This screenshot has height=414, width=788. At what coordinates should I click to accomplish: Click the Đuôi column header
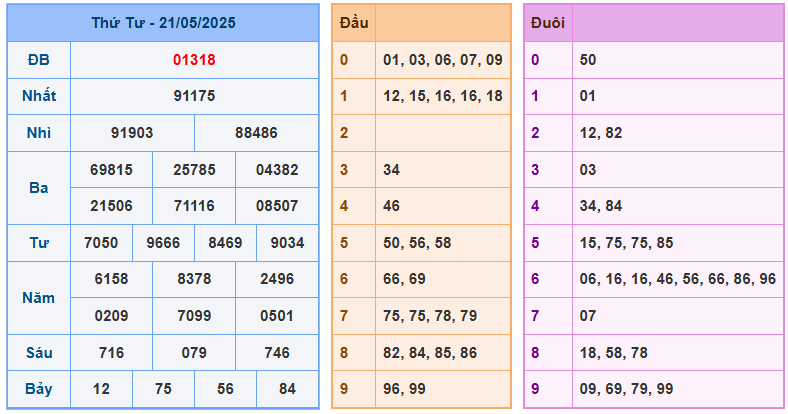[548, 23]
